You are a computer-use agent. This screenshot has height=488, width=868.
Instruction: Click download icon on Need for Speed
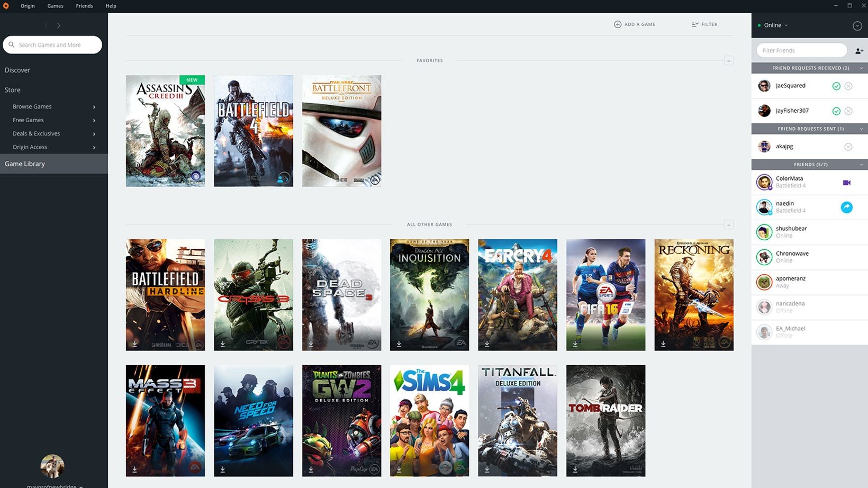point(223,469)
